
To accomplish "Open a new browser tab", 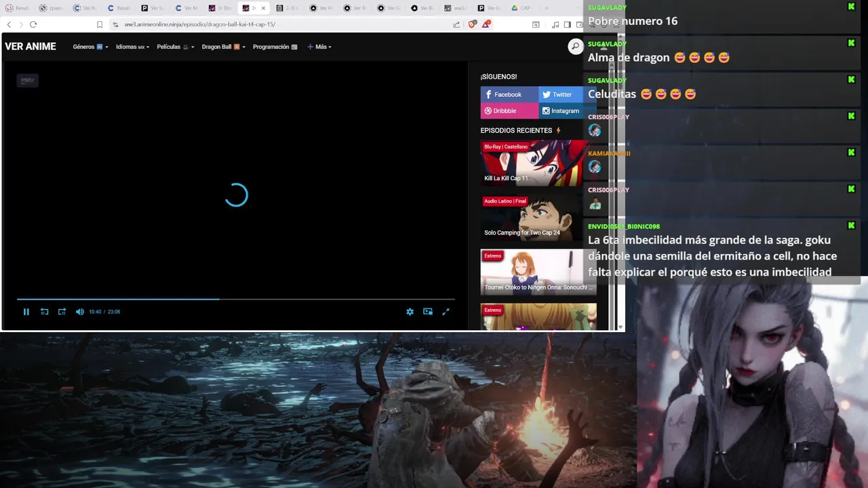I will point(547,8).
